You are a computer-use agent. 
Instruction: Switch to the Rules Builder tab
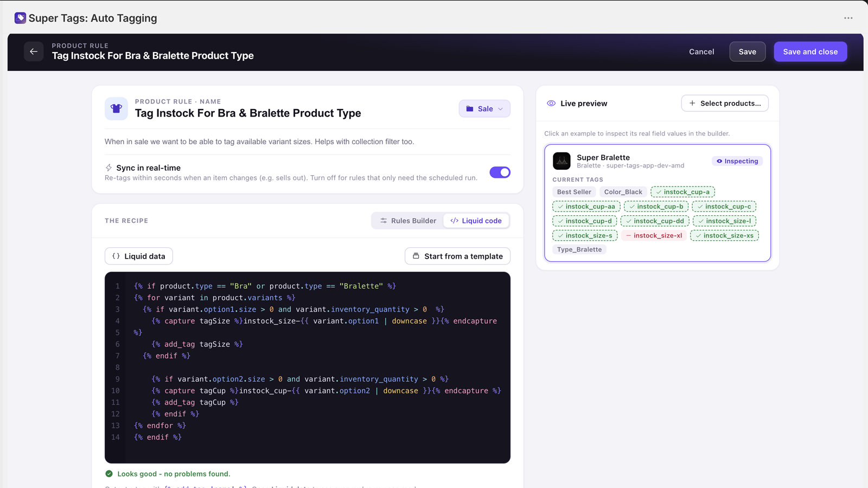pyautogui.click(x=408, y=221)
